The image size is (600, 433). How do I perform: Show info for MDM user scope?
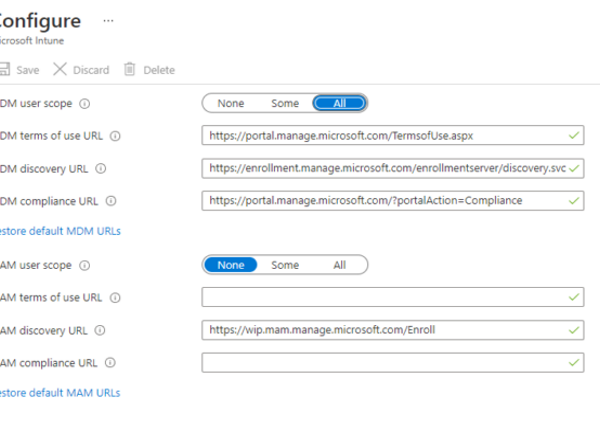85,104
